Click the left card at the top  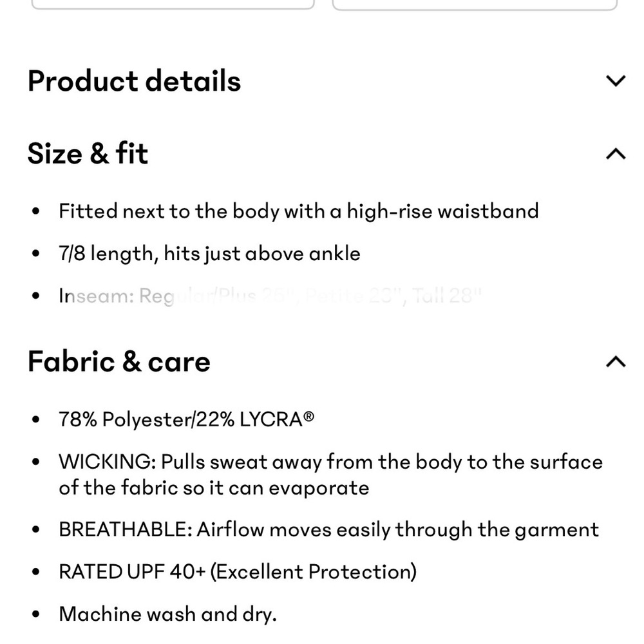point(172,3)
